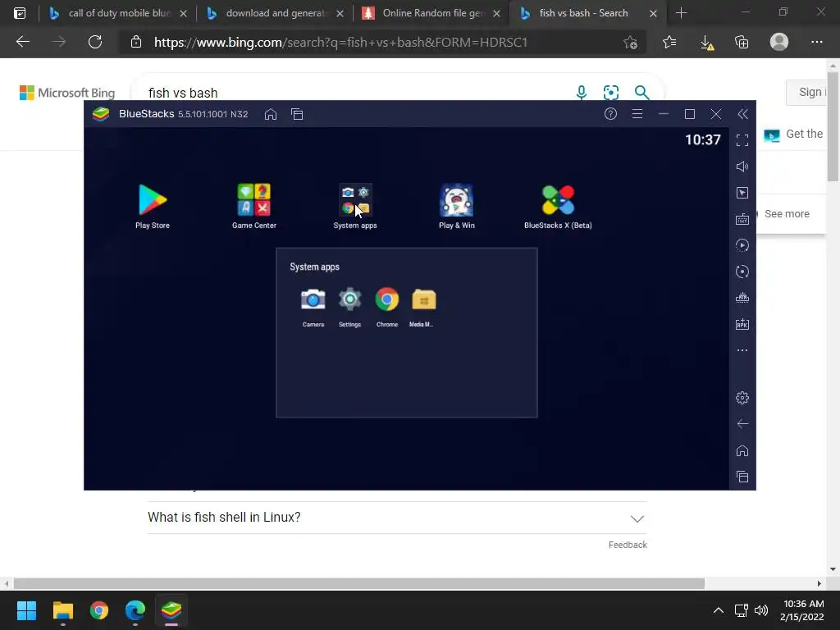
Task: Open Edge tab actions menu icon
Action: [x=20, y=13]
